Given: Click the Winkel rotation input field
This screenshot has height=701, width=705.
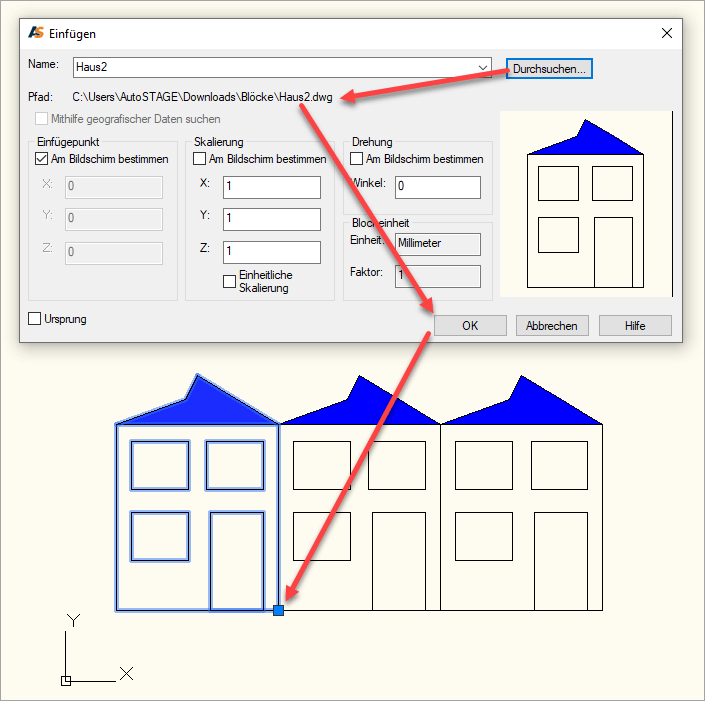Looking at the screenshot, I should point(437,187).
